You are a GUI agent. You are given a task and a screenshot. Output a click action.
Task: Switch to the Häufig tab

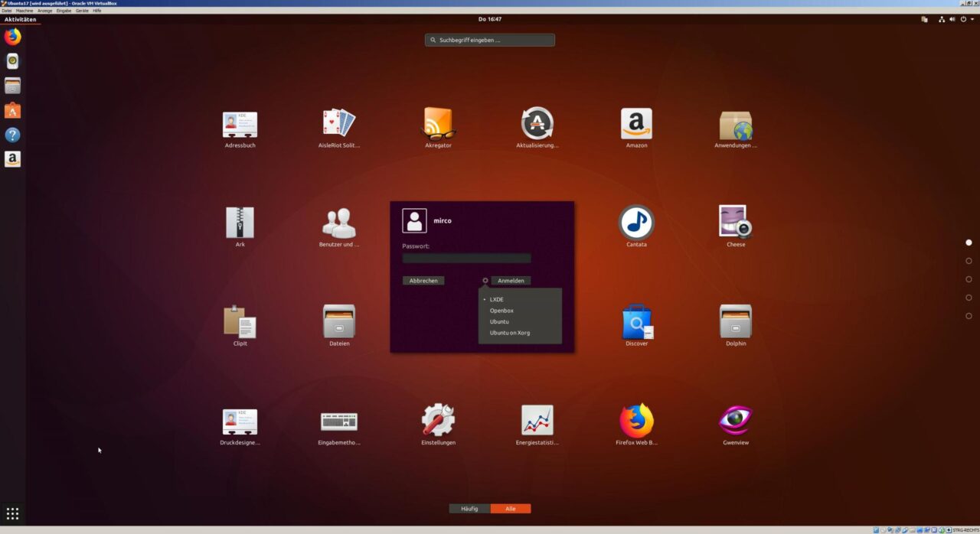pyautogui.click(x=468, y=509)
